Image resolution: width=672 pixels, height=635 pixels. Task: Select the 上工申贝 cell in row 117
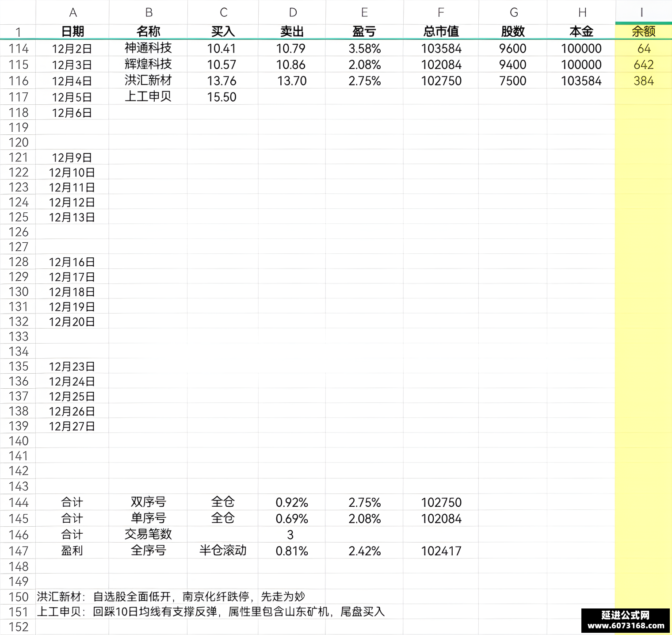(148, 96)
